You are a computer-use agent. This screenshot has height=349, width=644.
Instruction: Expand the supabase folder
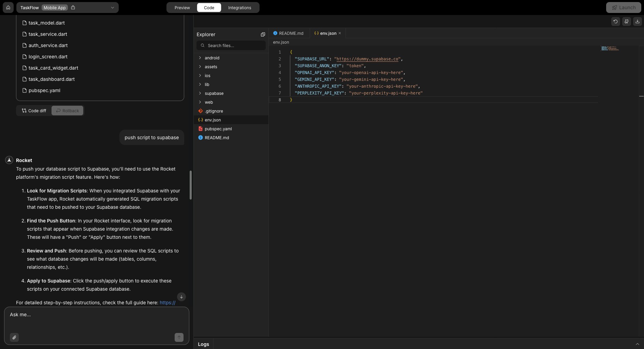point(200,93)
